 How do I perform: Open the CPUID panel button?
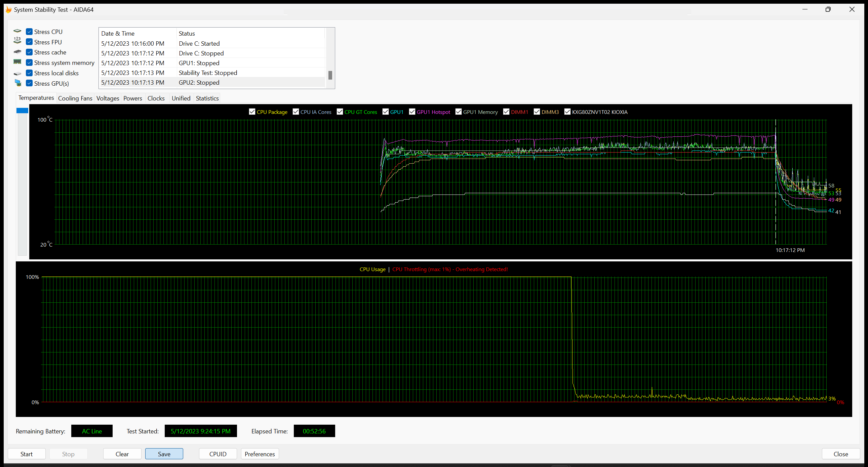[218, 454]
